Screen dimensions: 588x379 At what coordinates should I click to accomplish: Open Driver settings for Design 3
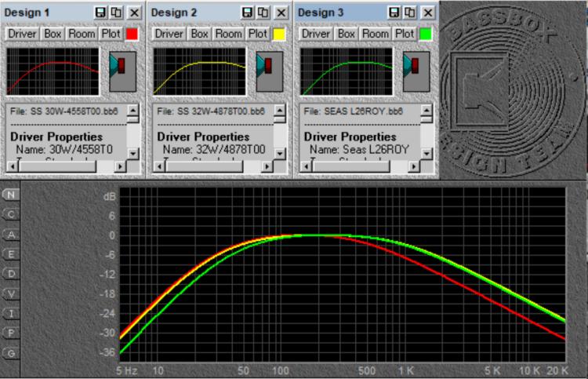coord(316,34)
